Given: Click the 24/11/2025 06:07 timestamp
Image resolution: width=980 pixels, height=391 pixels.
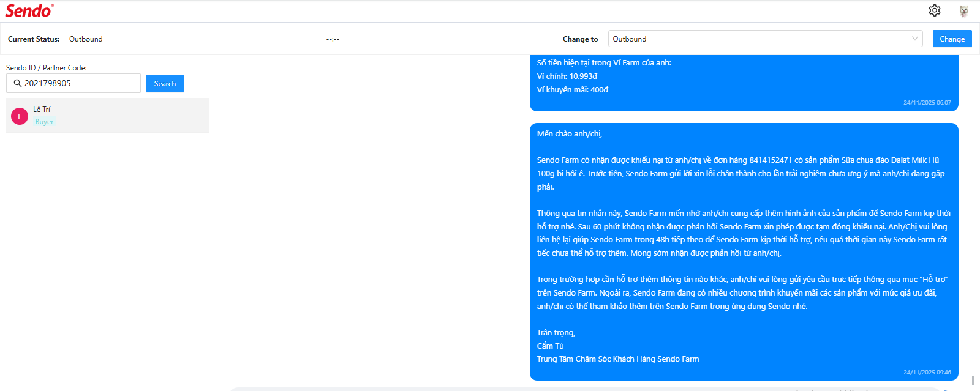Looking at the screenshot, I should coord(927,102).
